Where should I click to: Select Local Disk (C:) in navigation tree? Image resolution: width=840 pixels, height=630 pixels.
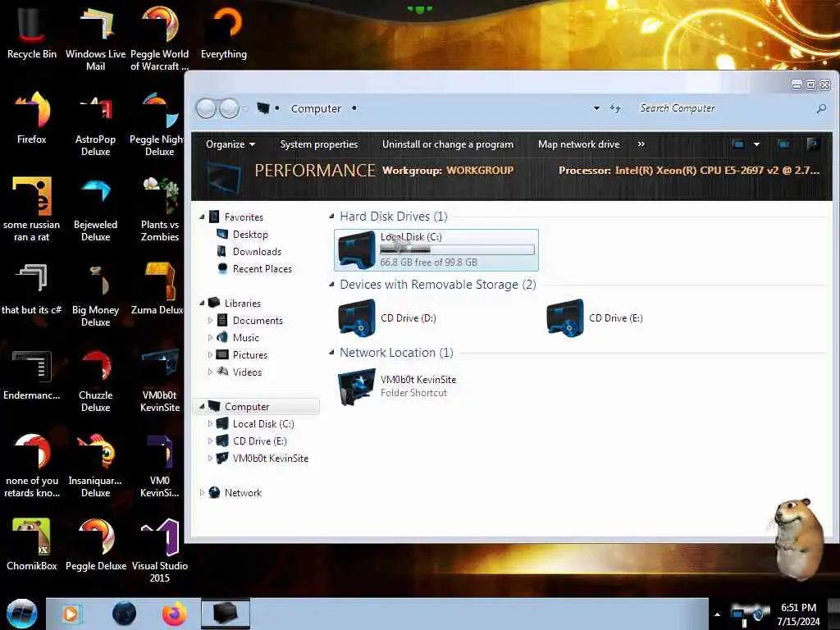point(263,424)
